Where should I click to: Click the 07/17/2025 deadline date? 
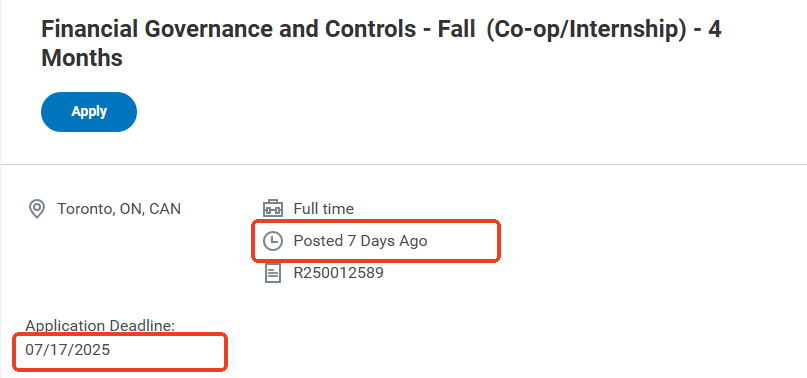[67, 350]
